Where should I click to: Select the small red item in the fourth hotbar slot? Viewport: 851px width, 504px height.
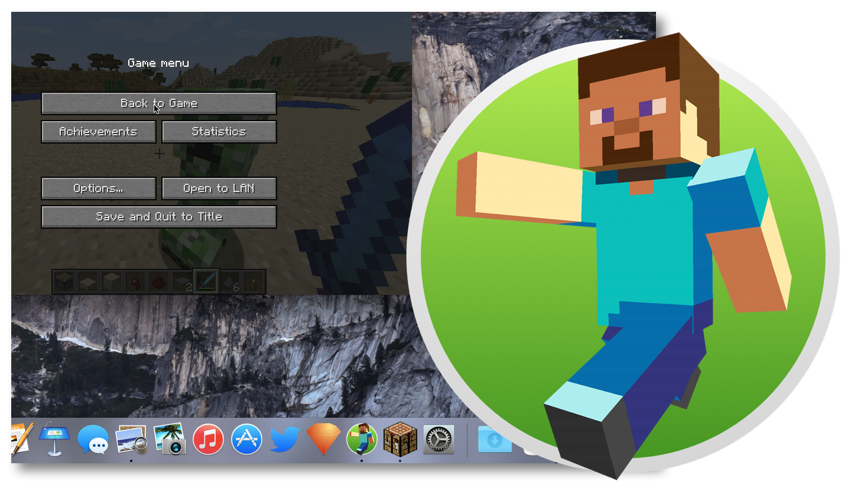135,282
